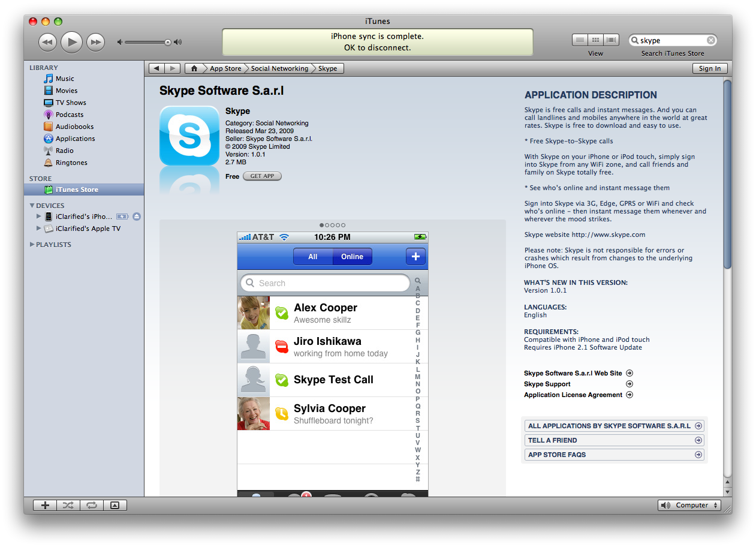
Task: Open Social Networking breadcrumb
Action: [x=279, y=68]
